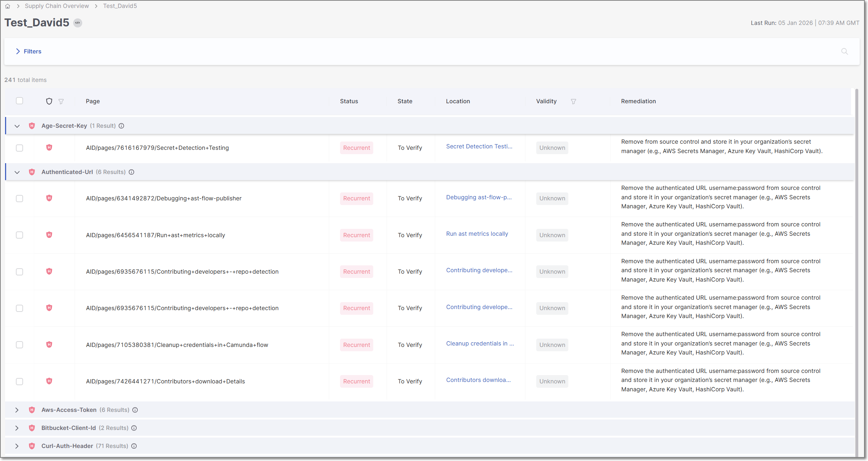Viewport: 868px width, 461px height.
Task: Toggle the select-all header checkbox
Action: [x=19, y=101]
